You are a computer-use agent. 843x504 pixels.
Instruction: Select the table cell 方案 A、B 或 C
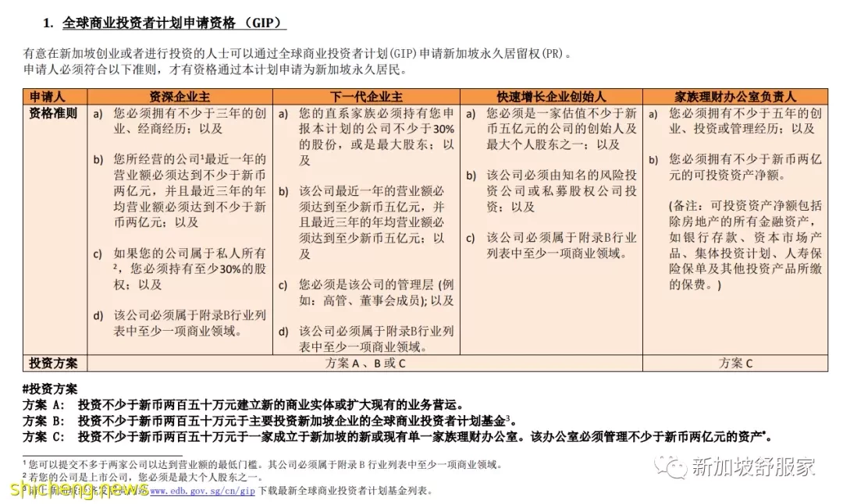point(365,364)
